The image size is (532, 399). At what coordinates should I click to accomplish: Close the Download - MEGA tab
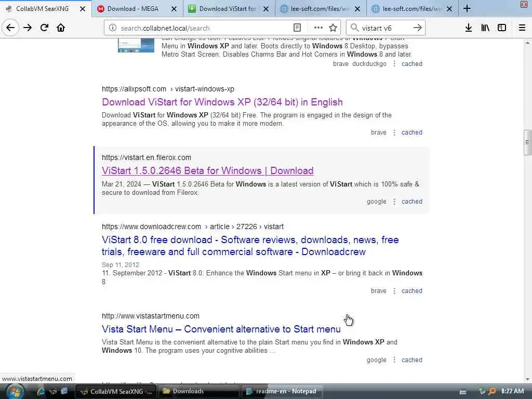click(174, 9)
